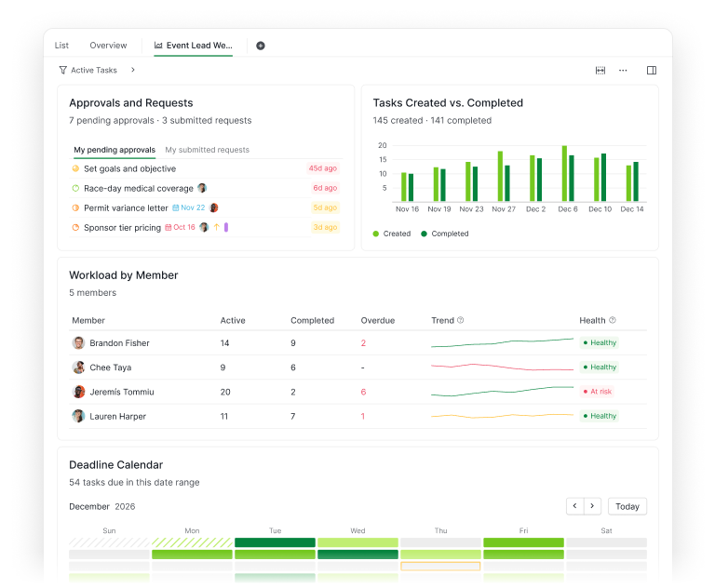Click the dark green Tuesday calendar cell

click(x=275, y=542)
